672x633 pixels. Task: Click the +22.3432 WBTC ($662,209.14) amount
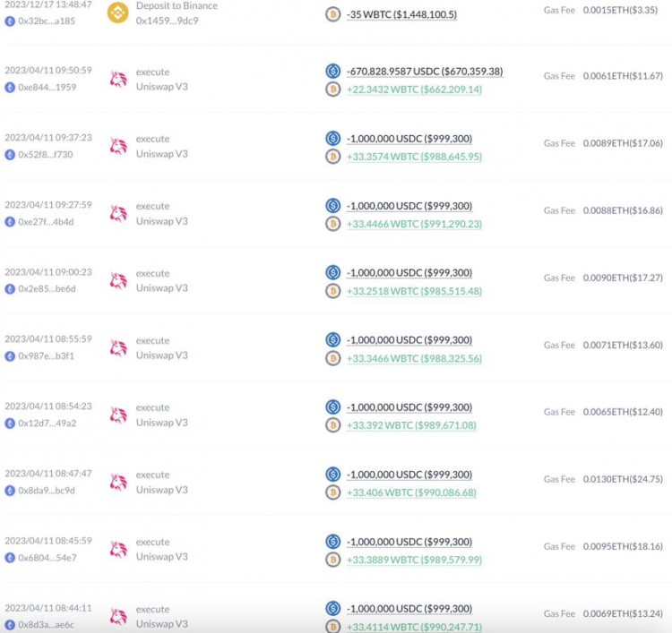tap(415, 90)
